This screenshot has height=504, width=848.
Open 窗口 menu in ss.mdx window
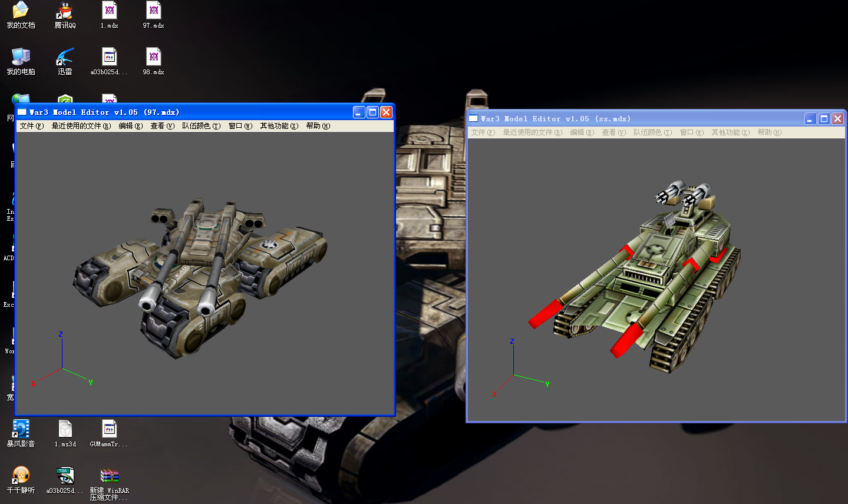[692, 132]
